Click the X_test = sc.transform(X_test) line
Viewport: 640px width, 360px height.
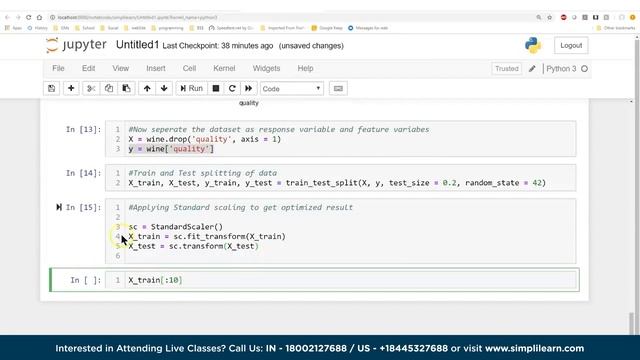click(193, 246)
